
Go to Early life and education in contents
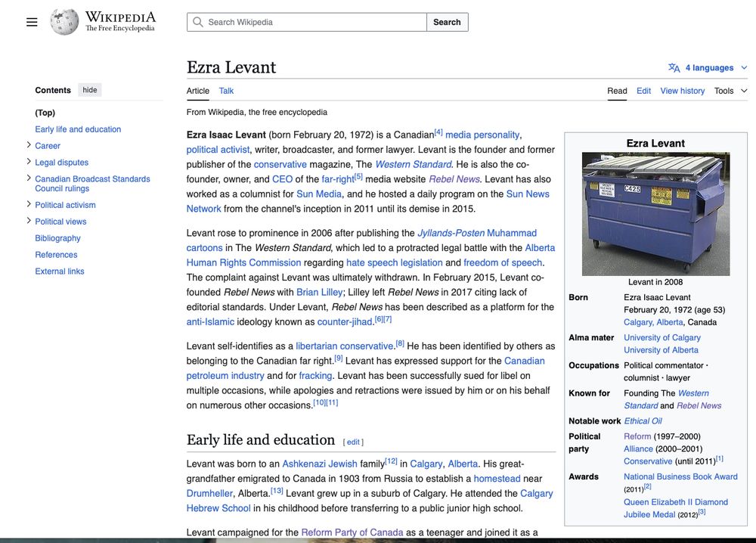coord(78,129)
